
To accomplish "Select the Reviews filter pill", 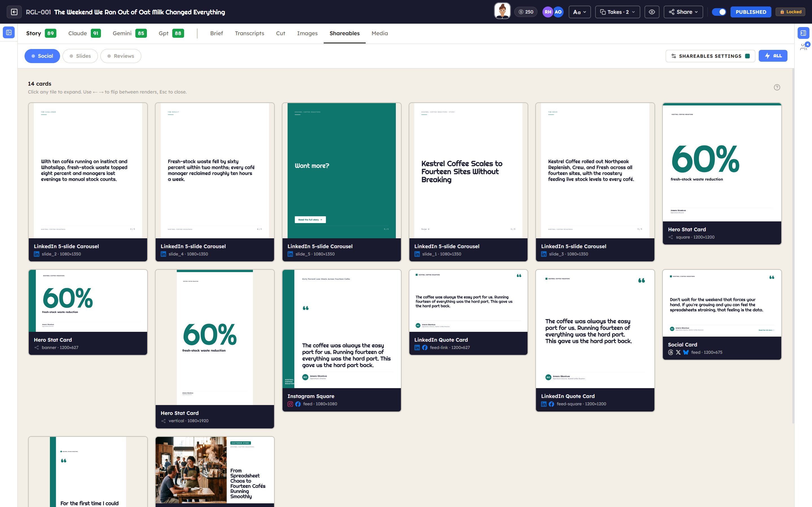I will 120,56.
